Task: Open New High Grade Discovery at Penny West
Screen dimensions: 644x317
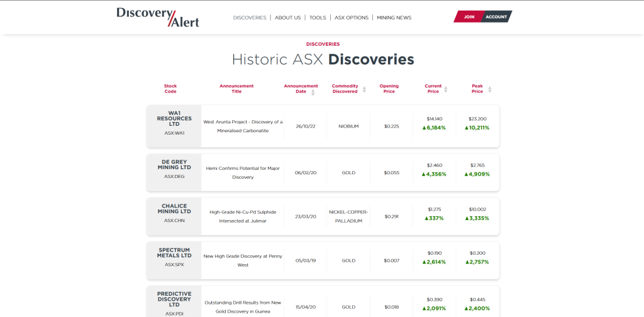Action: [243, 260]
